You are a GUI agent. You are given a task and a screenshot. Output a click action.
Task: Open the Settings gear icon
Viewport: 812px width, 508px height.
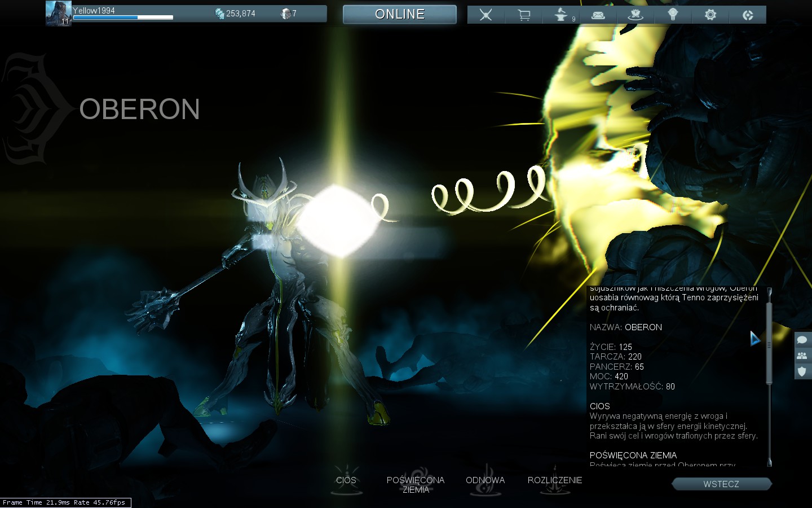coord(710,15)
